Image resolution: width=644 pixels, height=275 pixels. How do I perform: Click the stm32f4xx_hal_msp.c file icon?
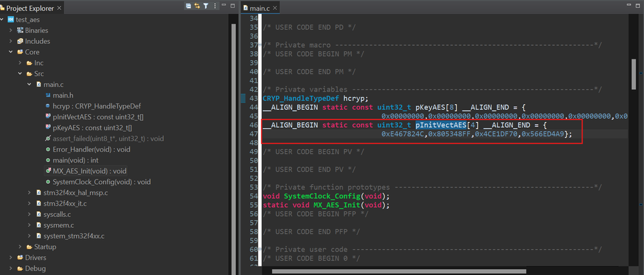(x=39, y=192)
